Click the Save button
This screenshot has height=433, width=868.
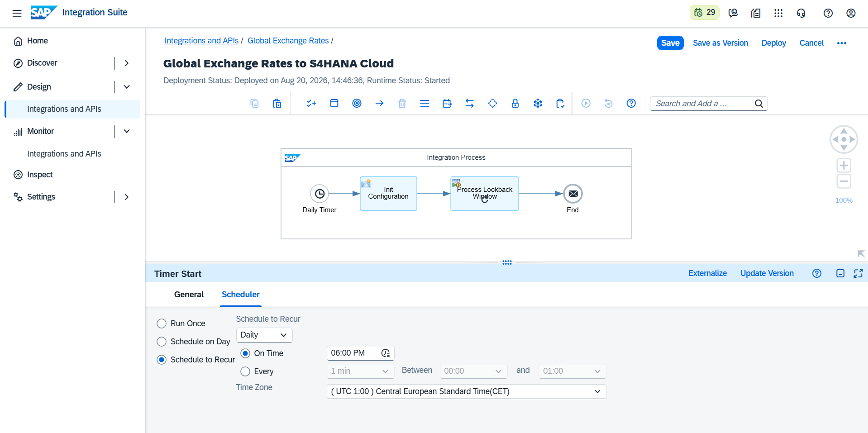[x=670, y=43]
